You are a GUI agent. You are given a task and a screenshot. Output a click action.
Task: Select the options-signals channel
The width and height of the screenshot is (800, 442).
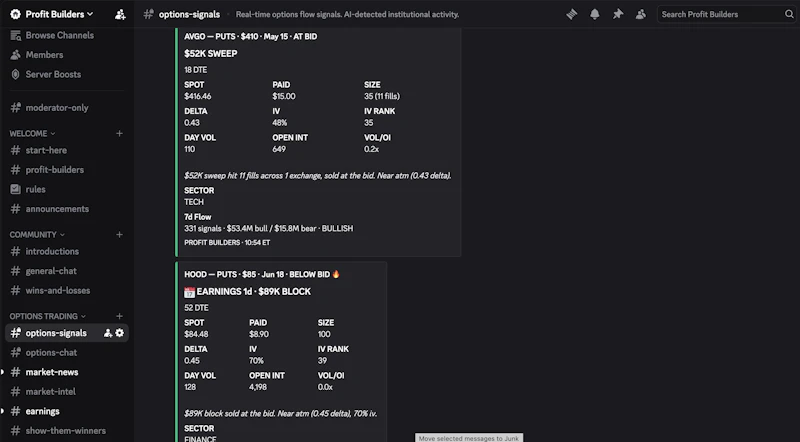coord(56,333)
